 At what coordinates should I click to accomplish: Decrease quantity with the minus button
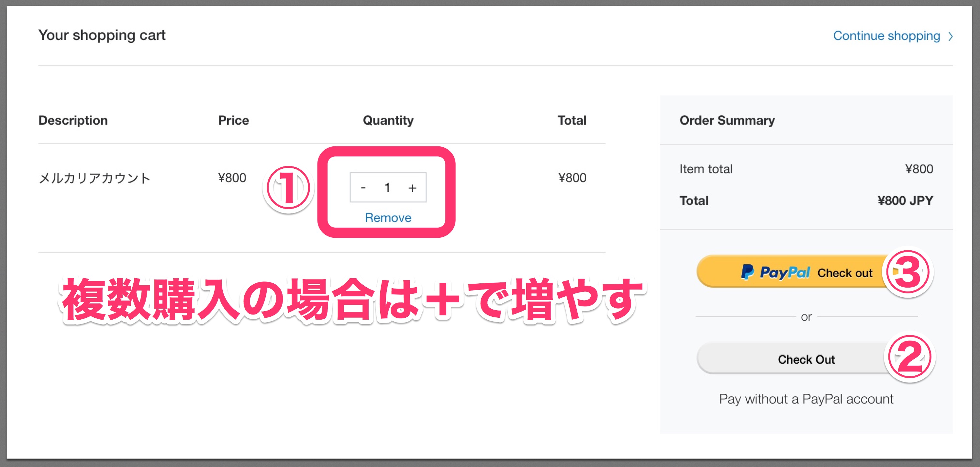tap(363, 188)
